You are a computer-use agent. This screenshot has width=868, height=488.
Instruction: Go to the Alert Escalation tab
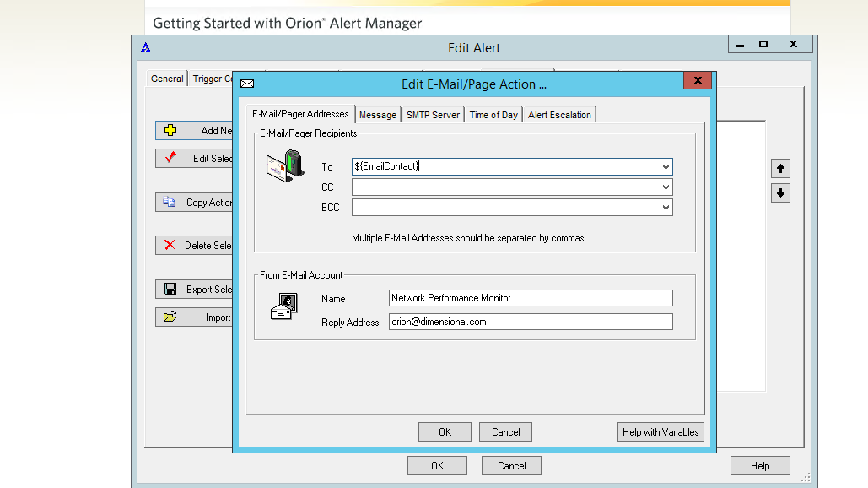559,115
